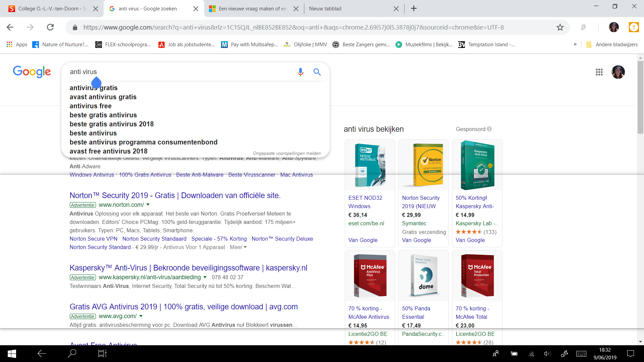Open Windows Ink Workspace pen icon
Viewport: 644px width, 362px height.
click(x=565, y=354)
